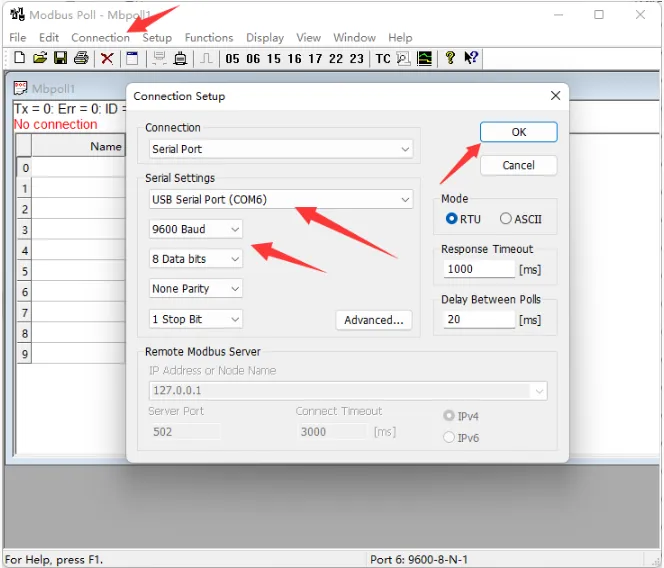This screenshot has width=664, height=568.
Task: Expand the USB Serial Port (COM6) dropdown
Action: [281, 199]
